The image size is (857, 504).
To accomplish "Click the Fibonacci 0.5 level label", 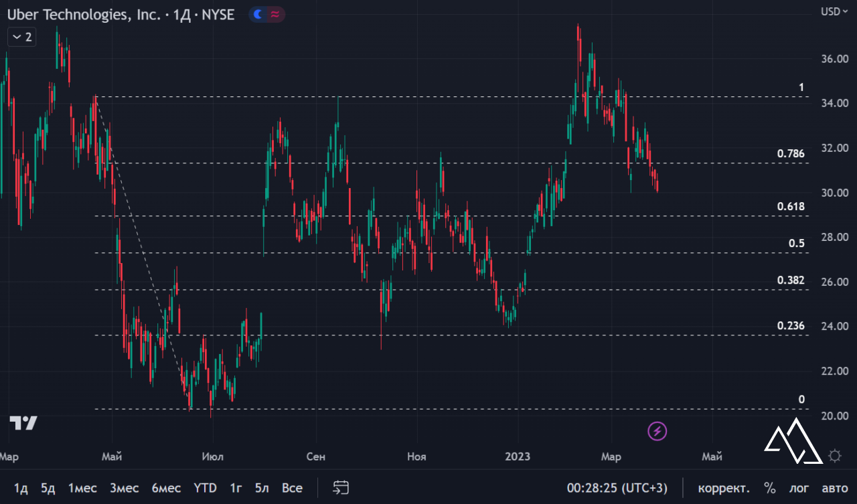I will click(797, 244).
